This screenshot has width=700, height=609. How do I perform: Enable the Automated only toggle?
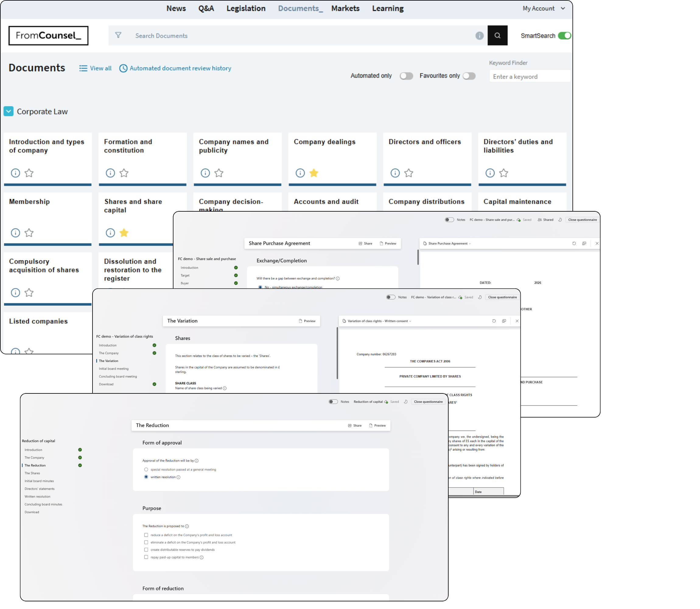[406, 76]
